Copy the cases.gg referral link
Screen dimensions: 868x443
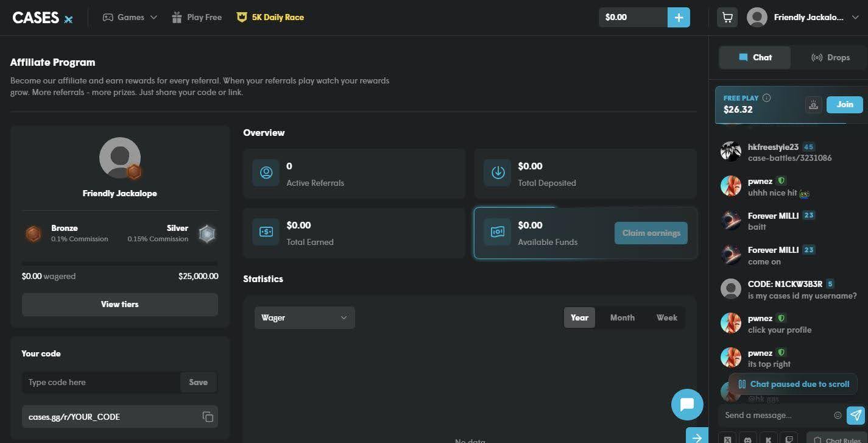(208, 417)
